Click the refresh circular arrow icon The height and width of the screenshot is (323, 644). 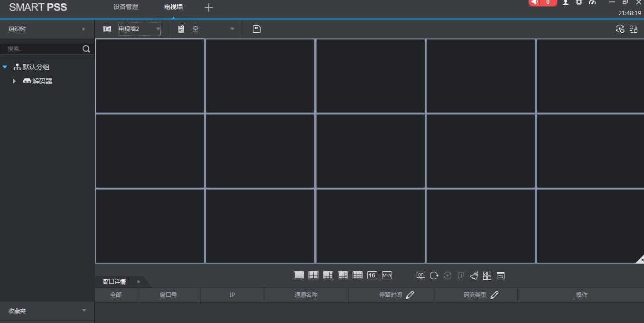pos(434,275)
